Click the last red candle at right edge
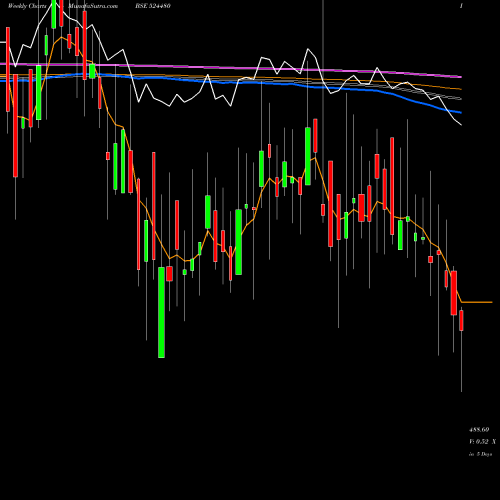 (x=461, y=320)
